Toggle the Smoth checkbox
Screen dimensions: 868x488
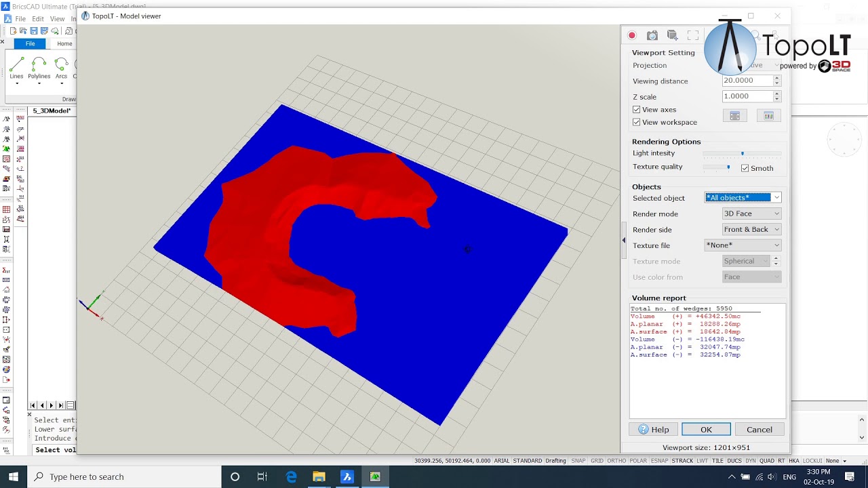point(745,168)
